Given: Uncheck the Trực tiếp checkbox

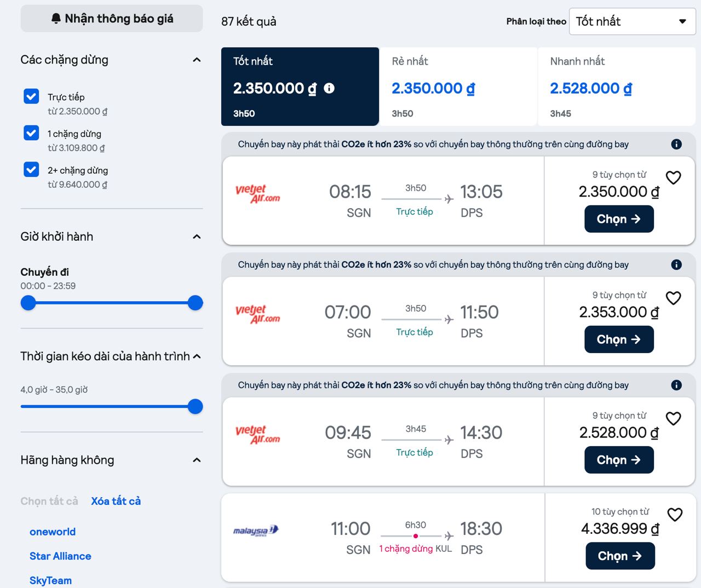Looking at the screenshot, I should pyautogui.click(x=31, y=96).
